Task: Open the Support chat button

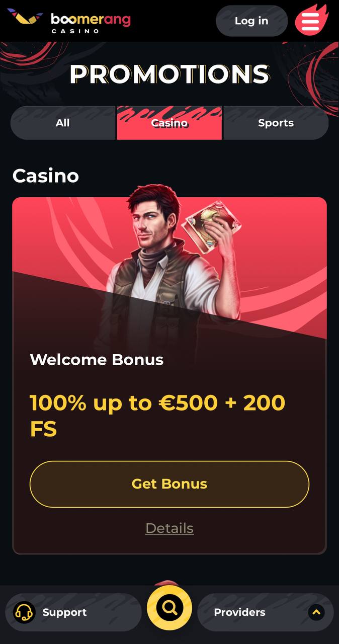Action: [73, 612]
